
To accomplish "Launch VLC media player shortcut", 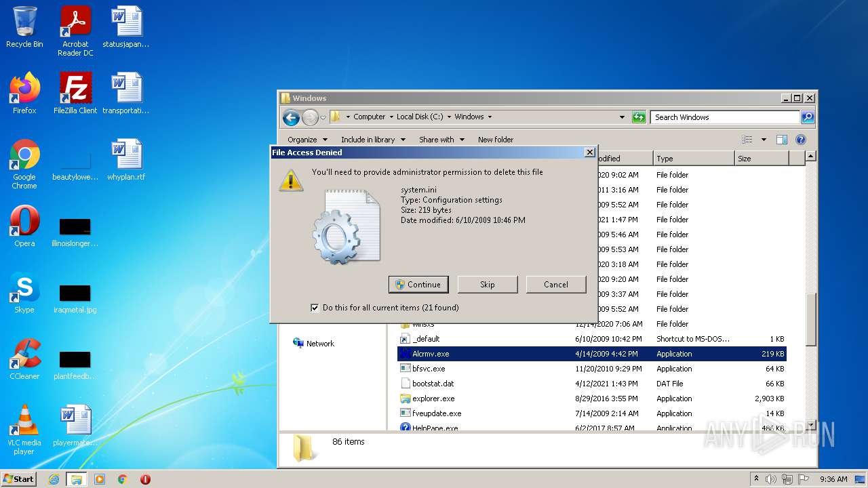I will pyautogui.click(x=24, y=430).
